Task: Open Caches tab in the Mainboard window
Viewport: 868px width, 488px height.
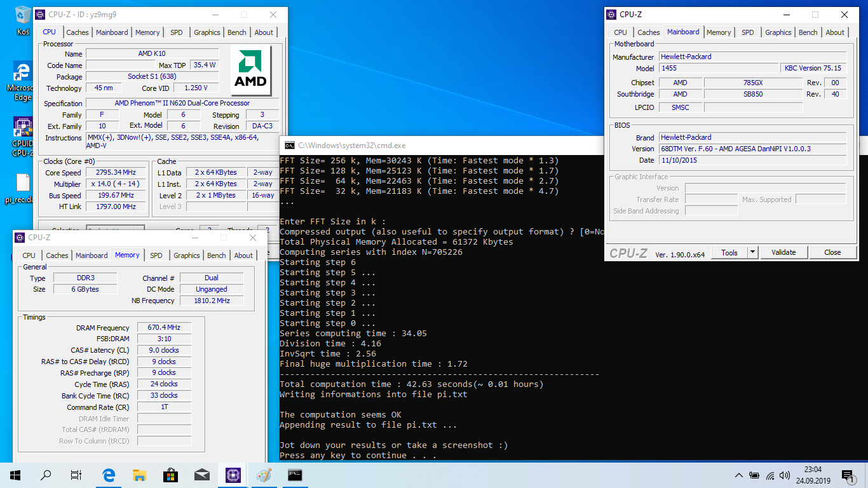Action: click(649, 32)
